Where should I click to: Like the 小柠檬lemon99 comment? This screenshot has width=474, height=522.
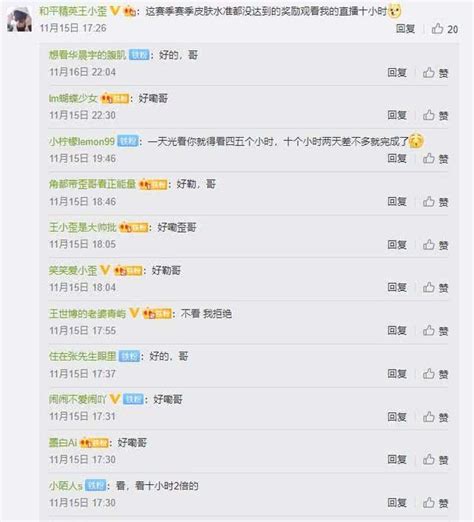[435, 159]
